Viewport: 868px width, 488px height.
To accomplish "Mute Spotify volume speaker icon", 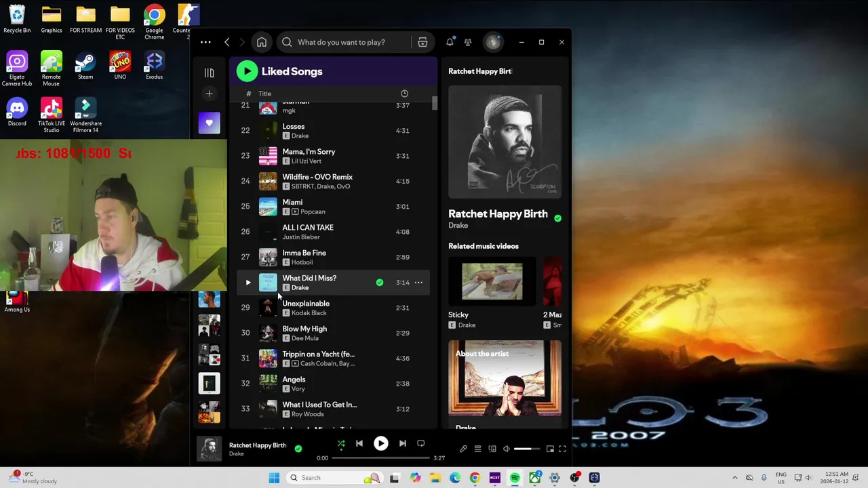I will point(507,449).
